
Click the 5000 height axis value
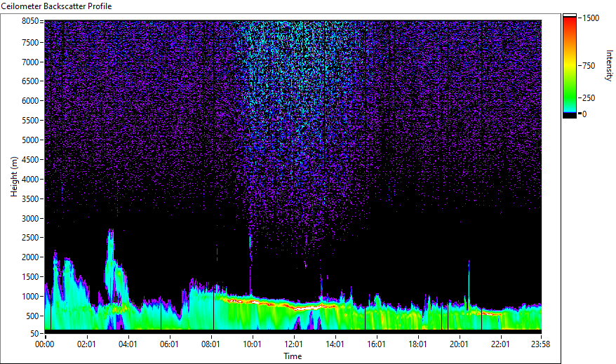coord(30,140)
